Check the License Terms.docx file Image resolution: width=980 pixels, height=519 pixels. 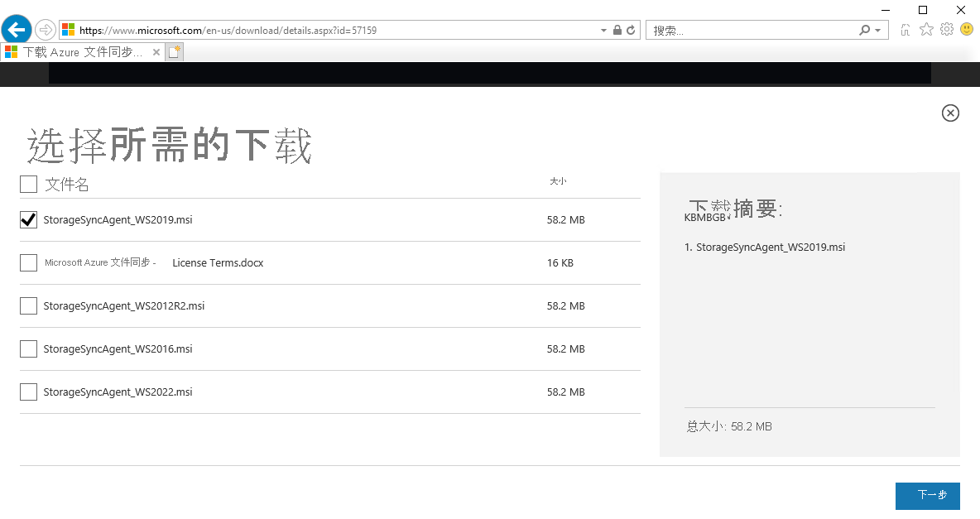[28, 262]
